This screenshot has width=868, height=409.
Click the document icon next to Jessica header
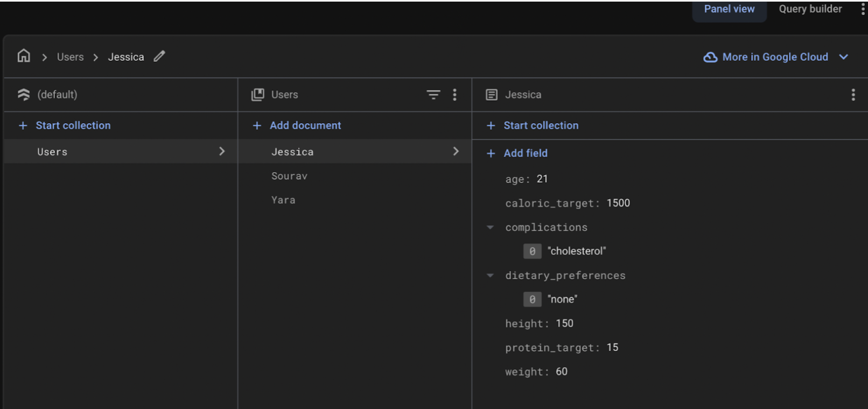[492, 95]
